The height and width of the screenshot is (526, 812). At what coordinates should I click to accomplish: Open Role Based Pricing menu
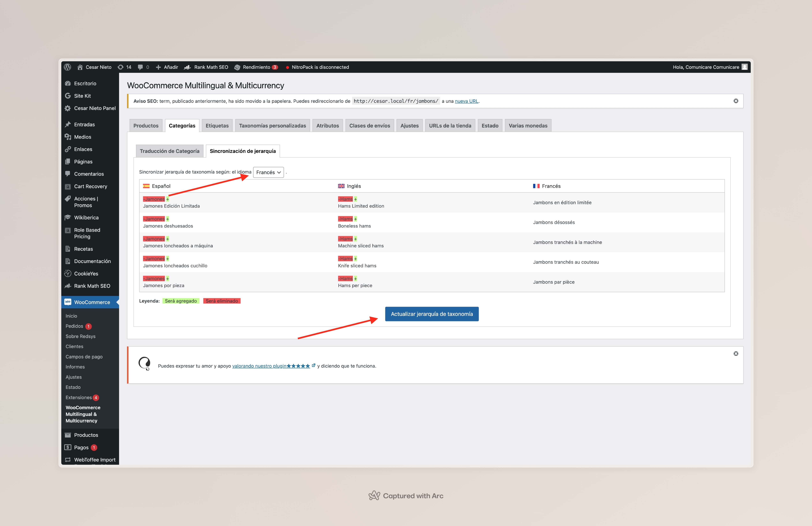(87, 233)
